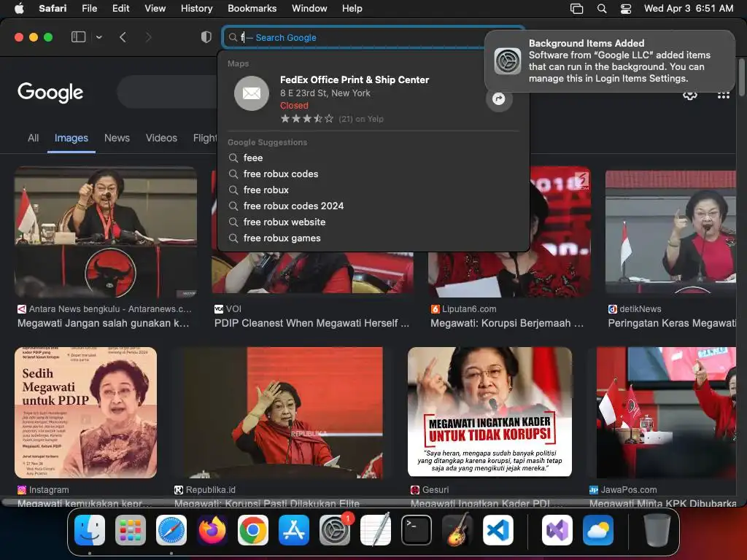The height and width of the screenshot is (560, 747).
Task: Open Spotlight search in the menu bar
Action: [602, 9]
